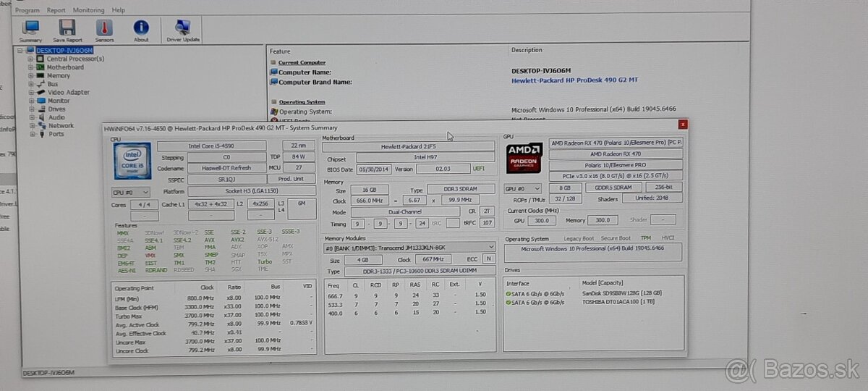Open the memory module BANK 1/DIMM3 dropdown
The height and width of the screenshot is (391, 868).
pos(409,248)
